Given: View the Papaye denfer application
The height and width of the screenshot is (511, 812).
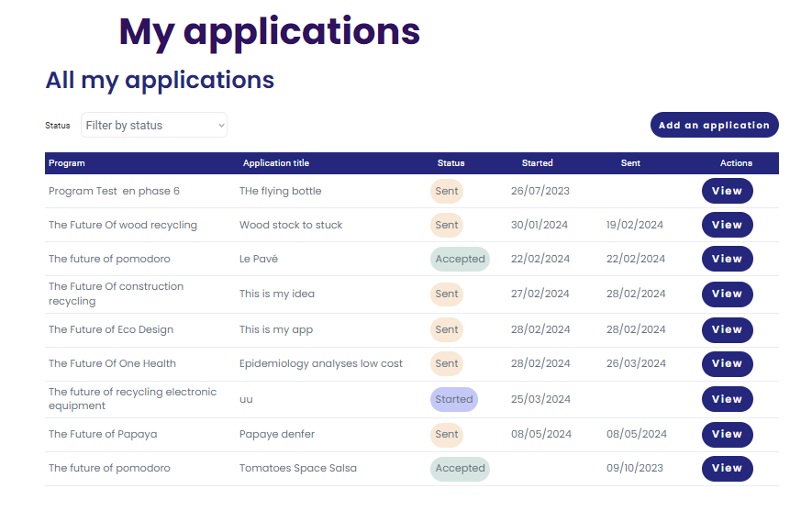Looking at the screenshot, I should coord(727,434).
